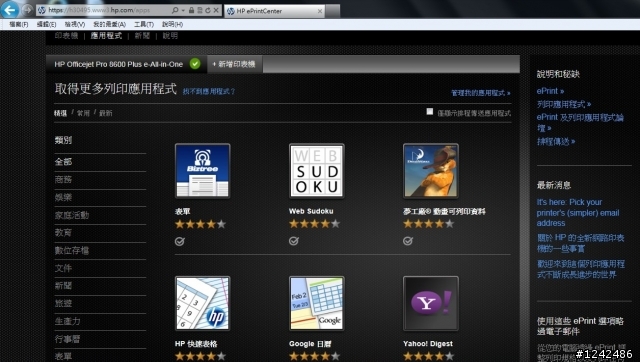Click the installed check icon under the DreamWorks app
640x362 pixels.
(x=408, y=241)
